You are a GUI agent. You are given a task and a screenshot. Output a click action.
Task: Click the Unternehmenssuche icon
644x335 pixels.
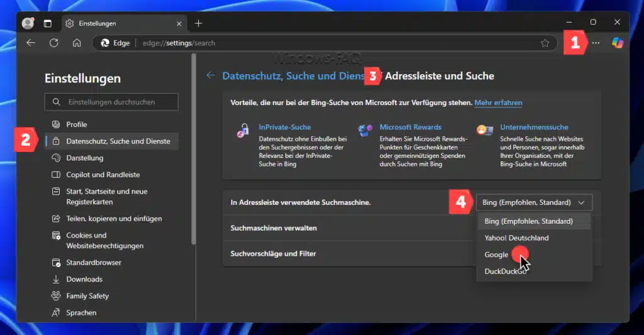tap(485, 130)
